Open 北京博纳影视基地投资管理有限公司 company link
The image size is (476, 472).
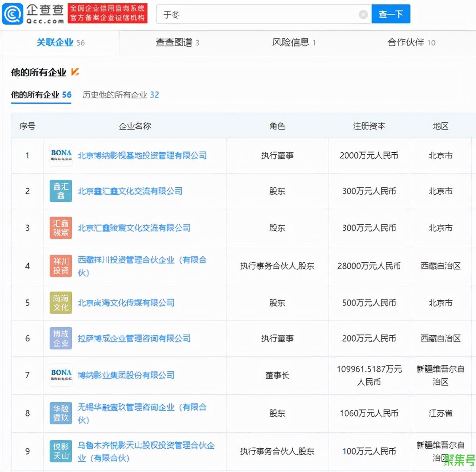(x=142, y=155)
